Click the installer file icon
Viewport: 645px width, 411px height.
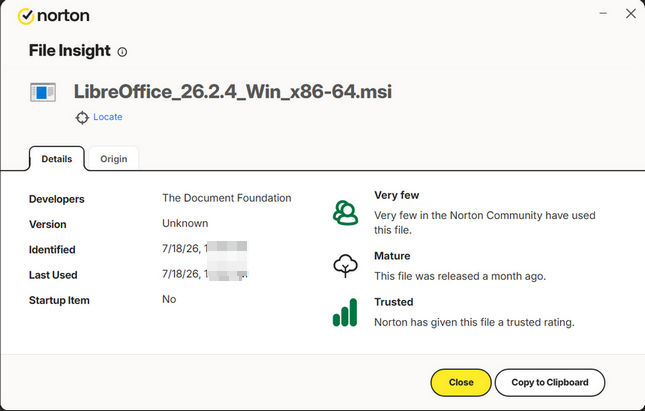(43, 92)
